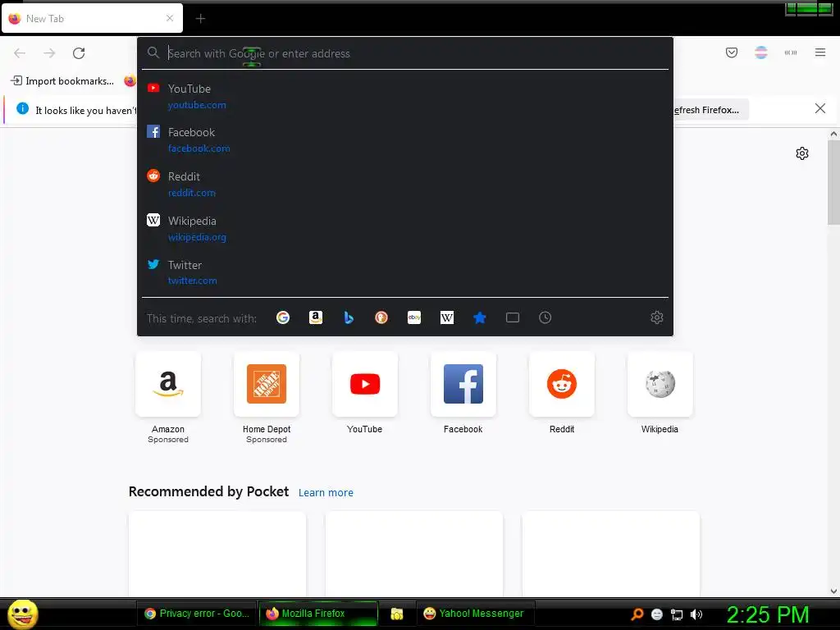Open the folder icon in the taskbar
The width and height of the screenshot is (840, 630).
pos(396,614)
